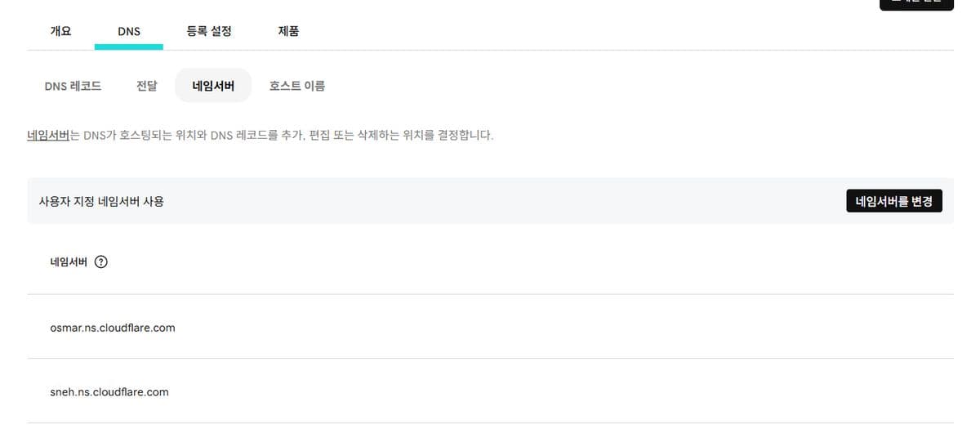
Task: Click the 네임서버를 변경 button
Action: 894,200
